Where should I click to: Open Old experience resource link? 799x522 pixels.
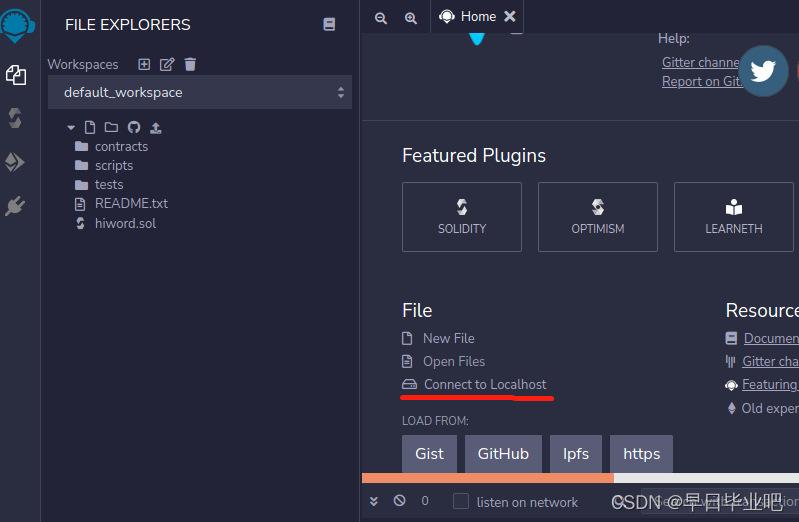[x=770, y=408]
